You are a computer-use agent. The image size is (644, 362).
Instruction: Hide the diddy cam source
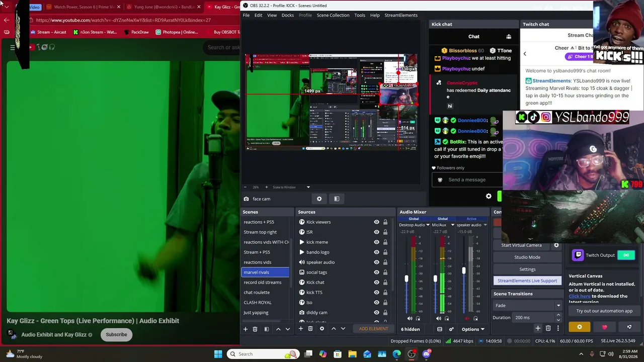click(x=376, y=312)
